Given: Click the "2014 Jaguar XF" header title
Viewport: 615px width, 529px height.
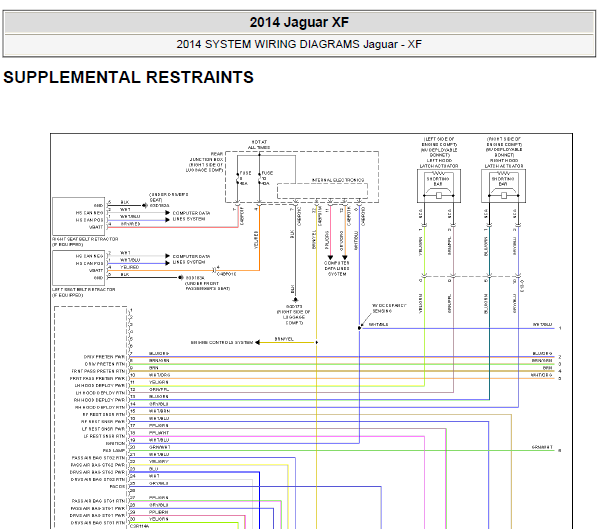Looking at the screenshot, I should point(299,22).
